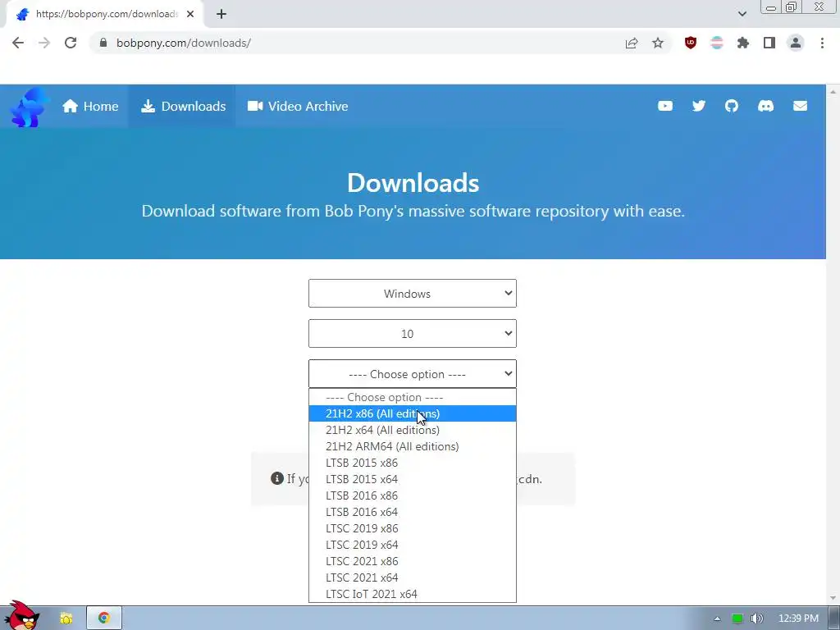Open the Discord social icon
840x630 pixels.
click(765, 106)
